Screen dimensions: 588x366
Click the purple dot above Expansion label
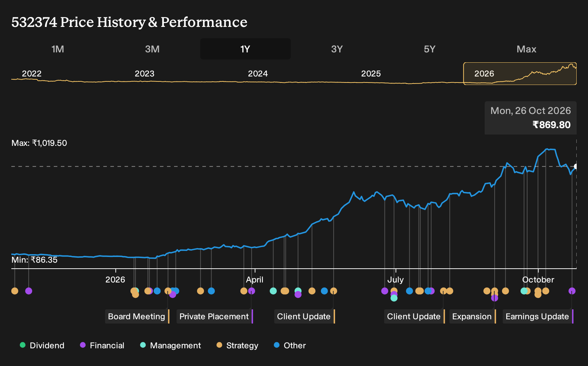tap(495, 298)
